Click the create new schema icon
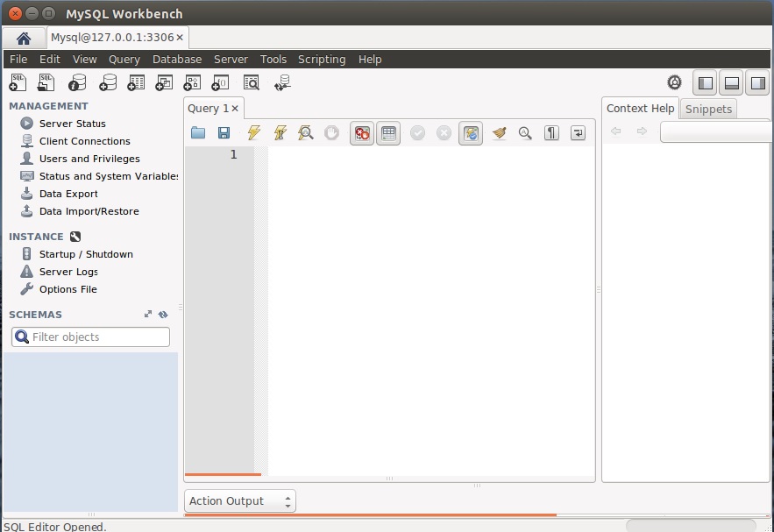Image resolution: width=774 pixels, height=532 pixels. [x=108, y=82]
